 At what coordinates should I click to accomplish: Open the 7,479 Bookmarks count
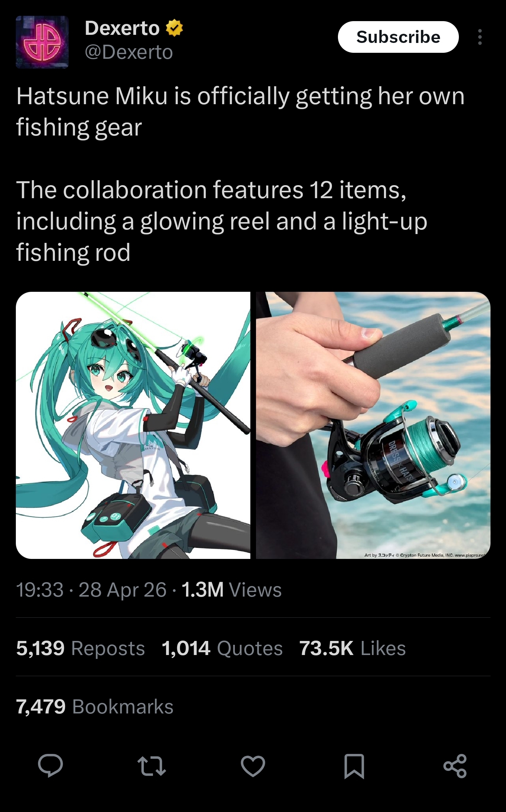point(95,706)
